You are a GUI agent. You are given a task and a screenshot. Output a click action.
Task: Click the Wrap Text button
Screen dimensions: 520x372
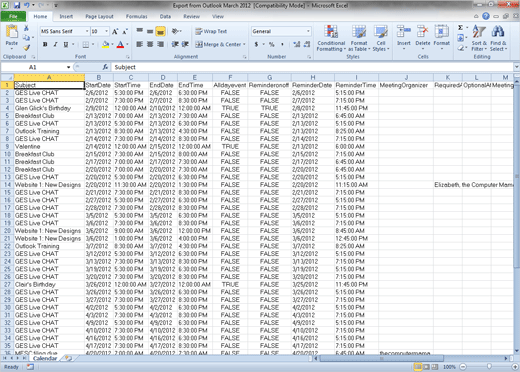point(211,31)
